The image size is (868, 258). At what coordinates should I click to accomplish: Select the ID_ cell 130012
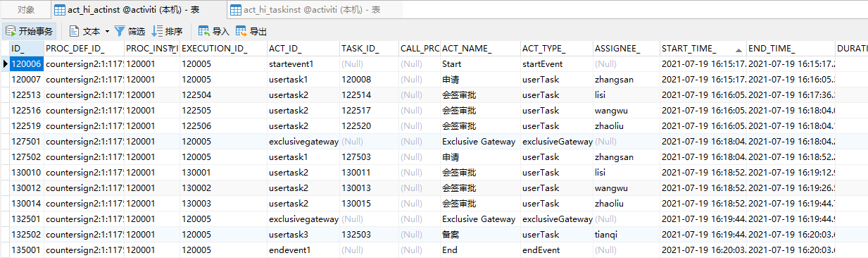tap(26, 188)
